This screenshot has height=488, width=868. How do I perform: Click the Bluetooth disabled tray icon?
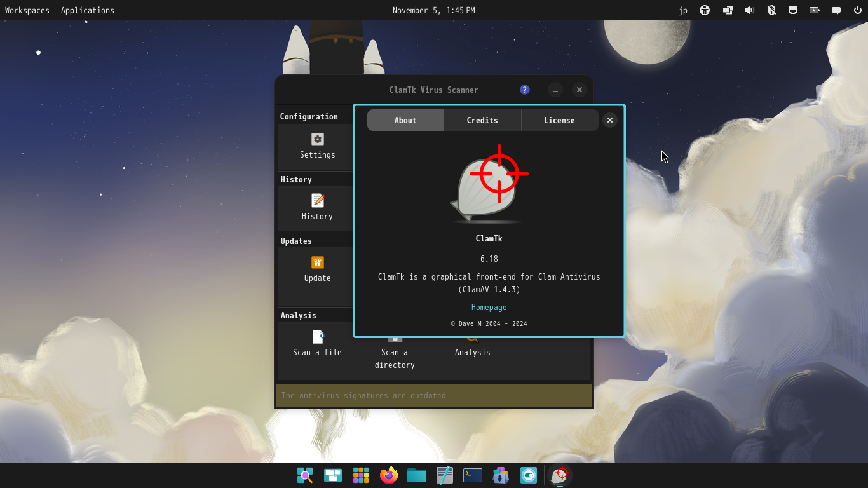[771, 10]
